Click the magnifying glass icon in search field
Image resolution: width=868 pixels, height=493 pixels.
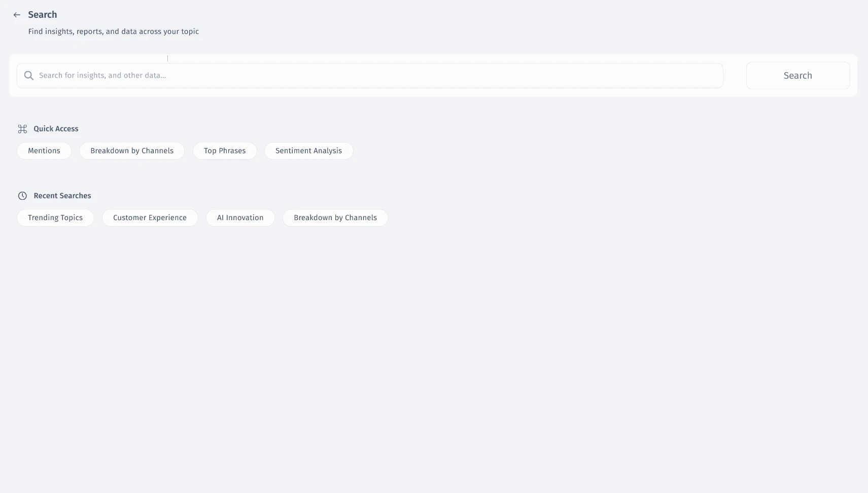[x=29, y=76]
